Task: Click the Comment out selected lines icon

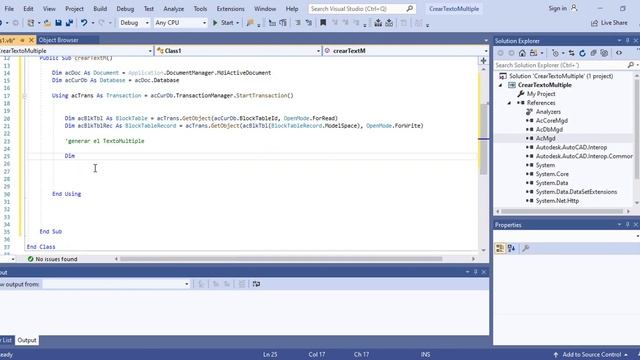Action: tap(298, 23)
